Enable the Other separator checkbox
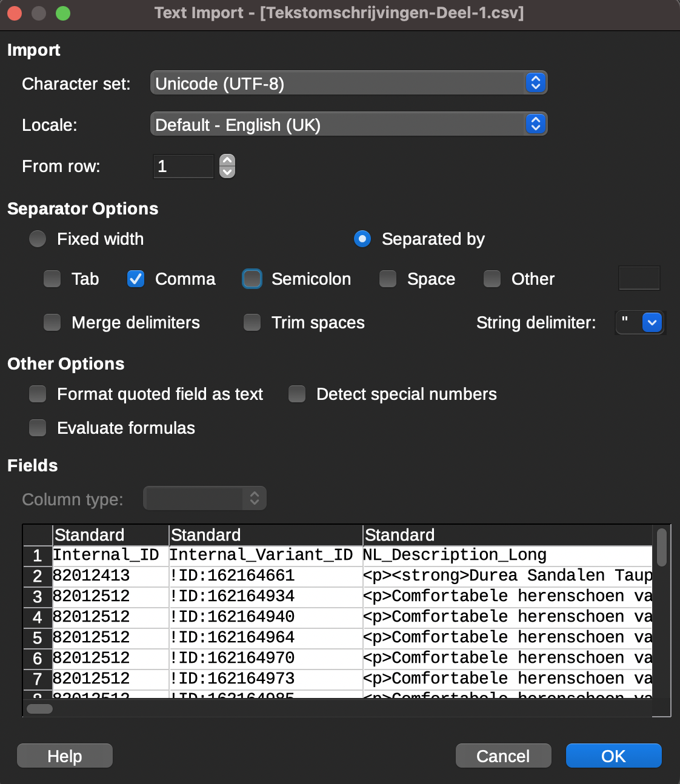This screenshot has height=784, width=680. click(492, 279)
